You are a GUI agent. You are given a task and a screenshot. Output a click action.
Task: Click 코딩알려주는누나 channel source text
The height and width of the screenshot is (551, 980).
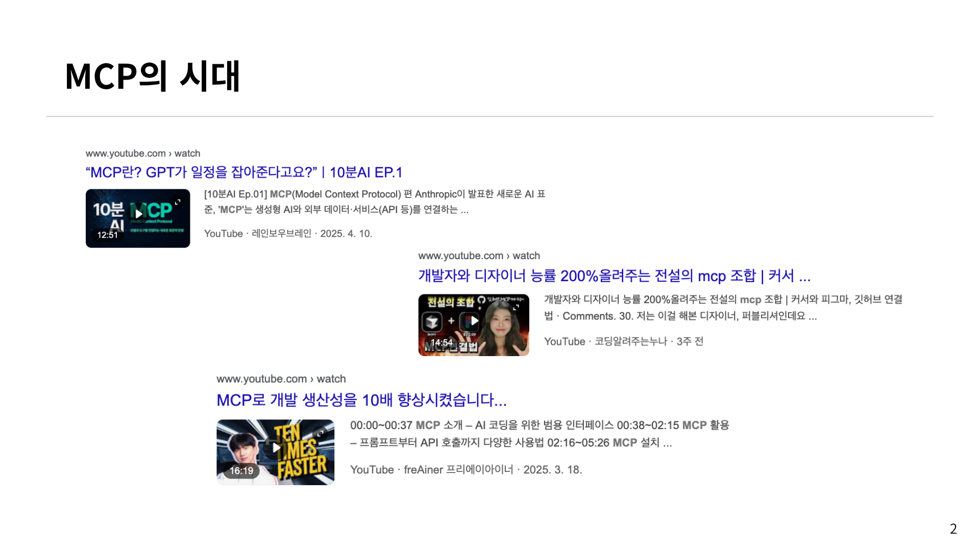click(x=630, y=341)
